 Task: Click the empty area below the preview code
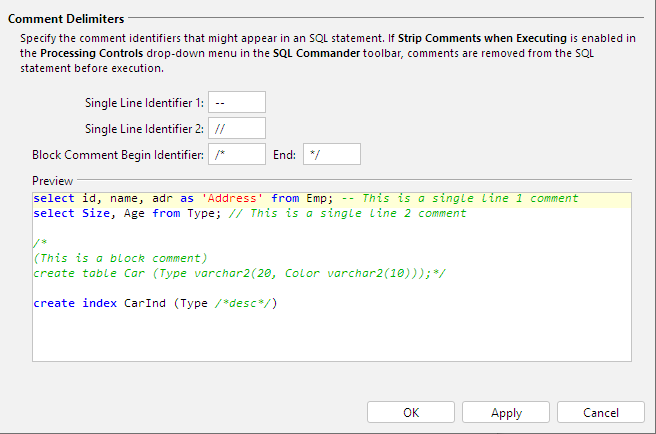click(x=330, y=338)
